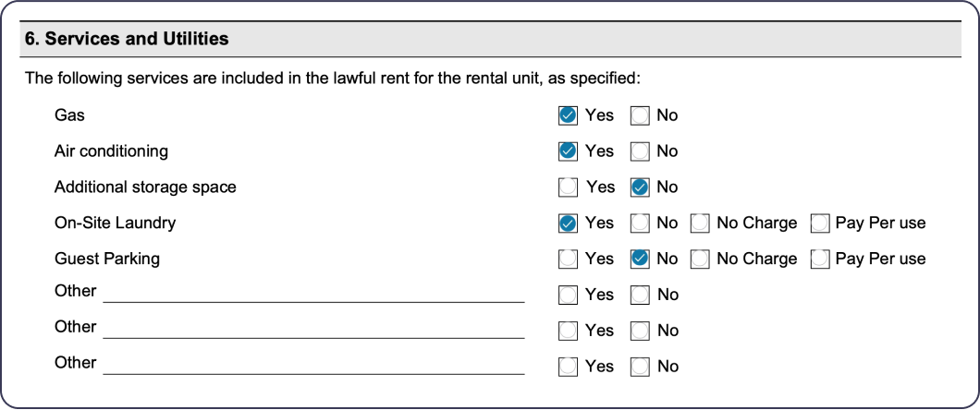Image resolution: width=980 pixels, height=410 pixels.
Task: Check No Charge for On-Site Laundry
Action: click(x=700, y=223)
